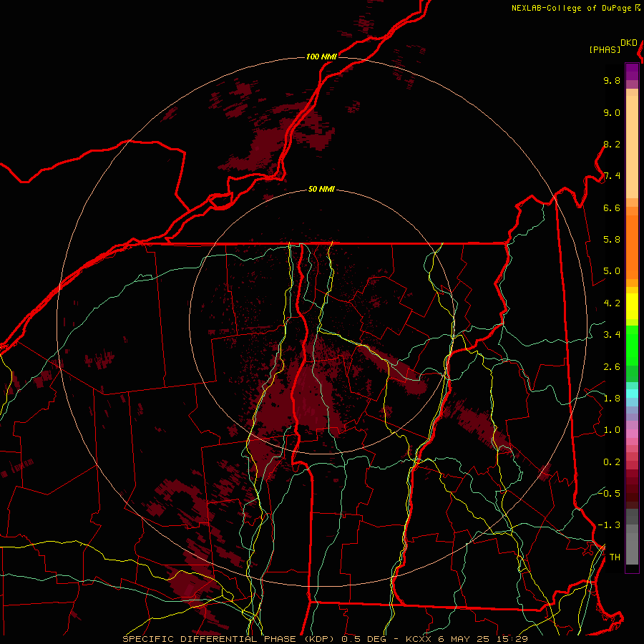Click the 4.2 value on the color scale
Screen dimensions: 644x644
tap(612, 303)
